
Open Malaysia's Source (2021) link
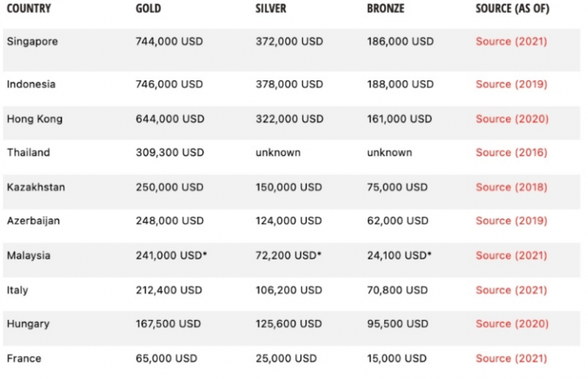[511, 256]
